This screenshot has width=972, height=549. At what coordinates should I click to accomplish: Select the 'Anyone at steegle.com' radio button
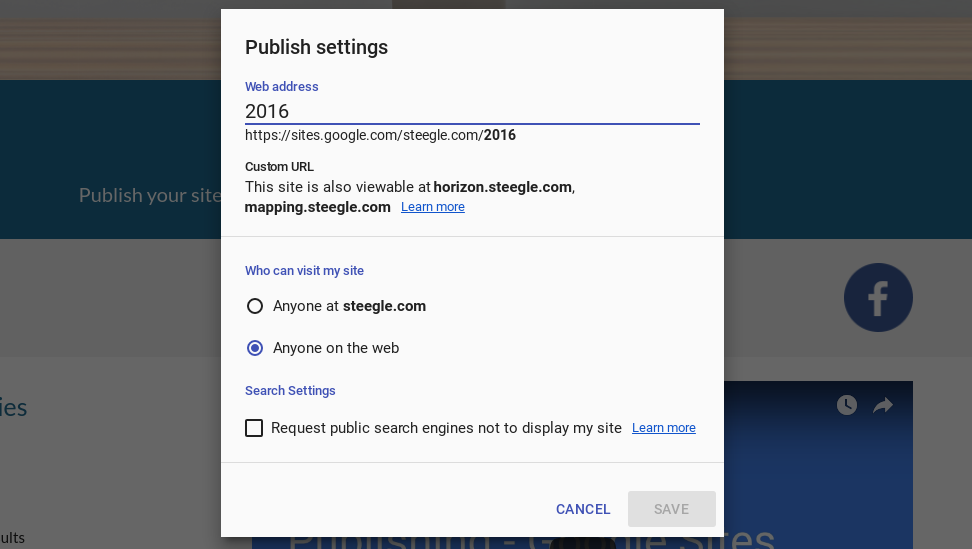click(255, 306)
